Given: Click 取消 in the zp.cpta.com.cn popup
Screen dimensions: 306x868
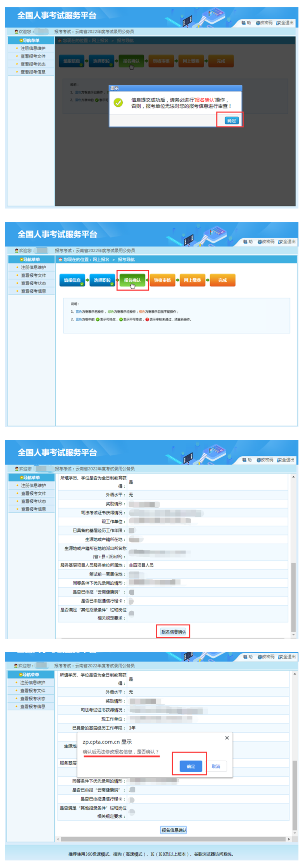Looking at the screenshot, I should [x=216, y=766].
